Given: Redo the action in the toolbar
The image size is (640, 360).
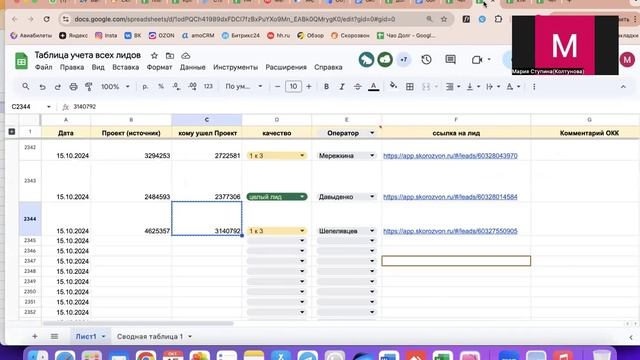Looking at the screenshot, I should tap(58, 87).
